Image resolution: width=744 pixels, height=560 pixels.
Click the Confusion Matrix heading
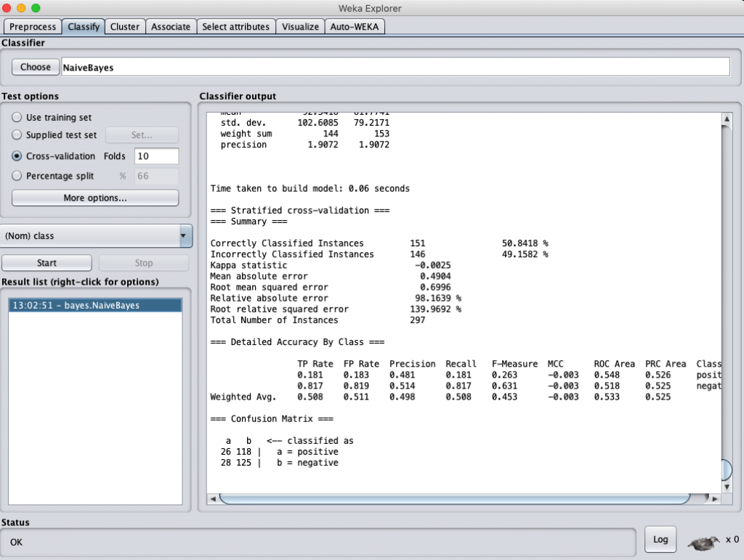click(x=272, y=418)
